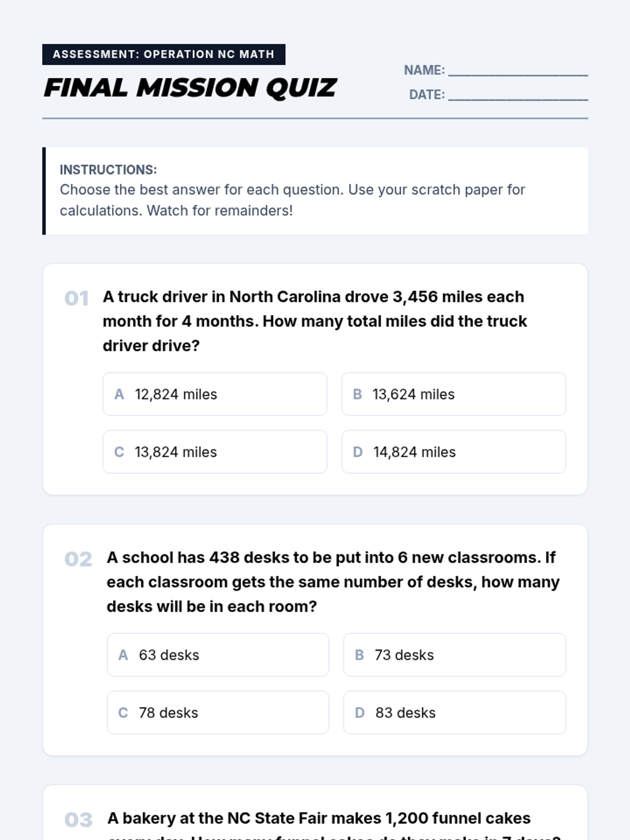The height and width of the screenshot is (840, 630).
Task: Pick answer C, 13,824 miles
Action: click(215, 452)
